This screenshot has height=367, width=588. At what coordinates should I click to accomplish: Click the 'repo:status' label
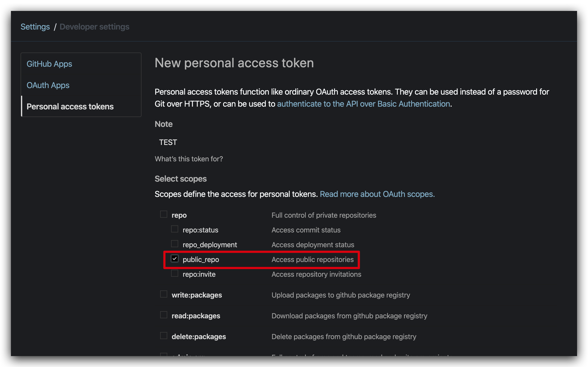[200, 230]
